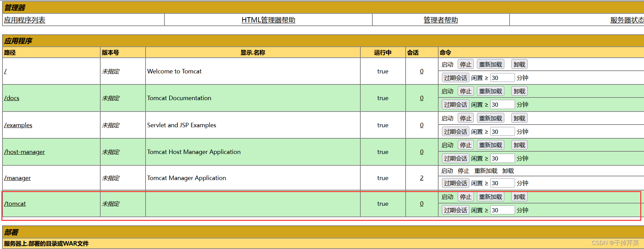Open the /manager path link
This screenshot has width=644, height=249.
click(17, 178)
